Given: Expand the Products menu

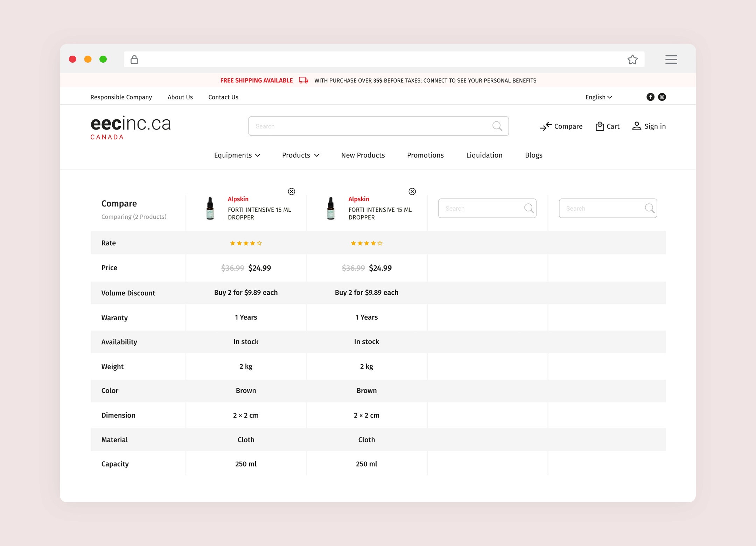Looking at the screenshot, I should (300, 155).
